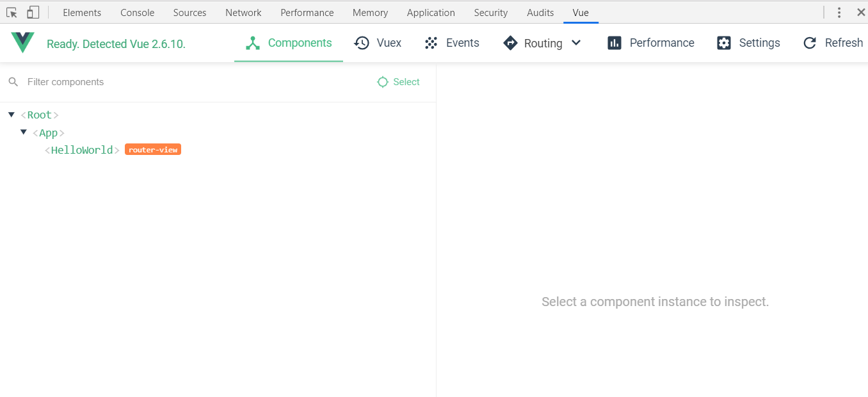Open the Elements tab
Viewport: 868px width, 397px height.
coord(82,12)
